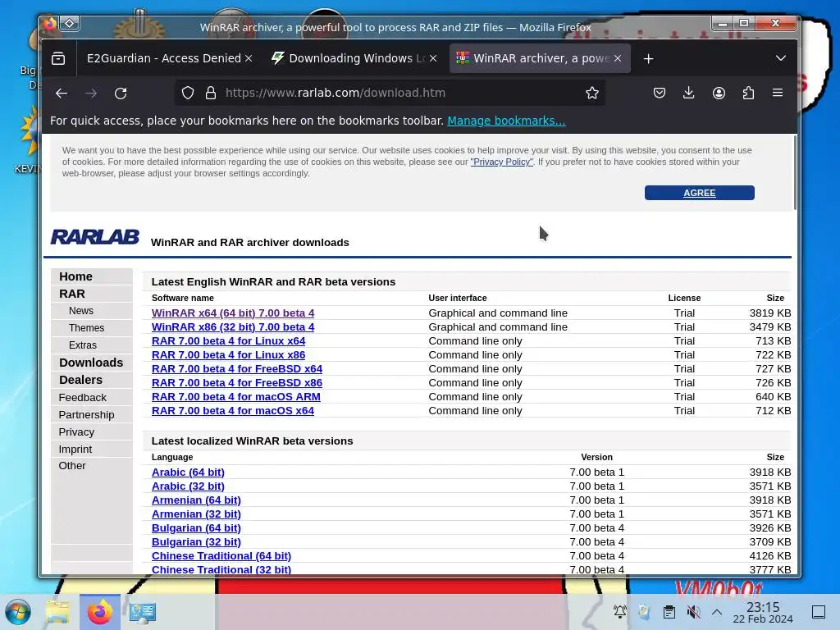Download RAR 7.00 beta 4 Linux x86

coord(228,354)
